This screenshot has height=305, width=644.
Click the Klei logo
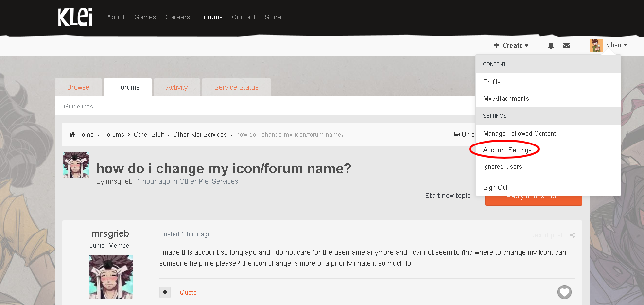pos(75,17)
